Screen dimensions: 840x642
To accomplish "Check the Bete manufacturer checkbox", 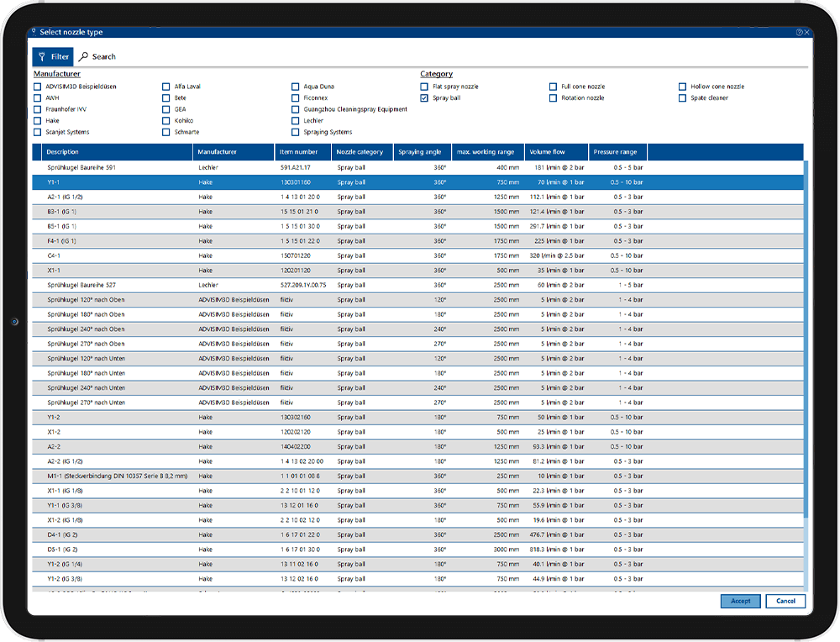I will coord(166,98).
